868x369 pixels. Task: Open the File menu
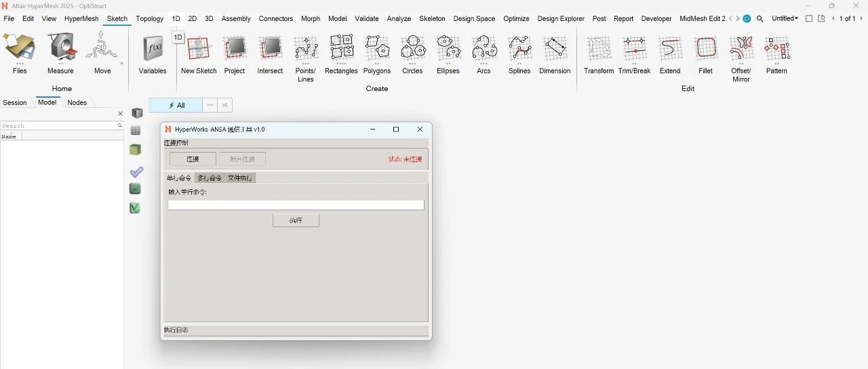pyautogui.click(x=9, y=19)
